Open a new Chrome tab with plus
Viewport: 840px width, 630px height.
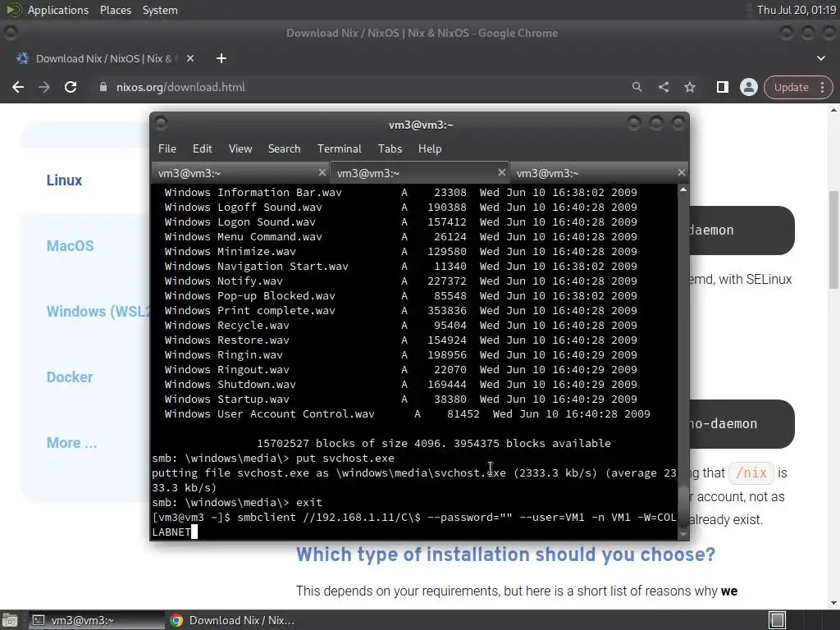pos(221,58)
